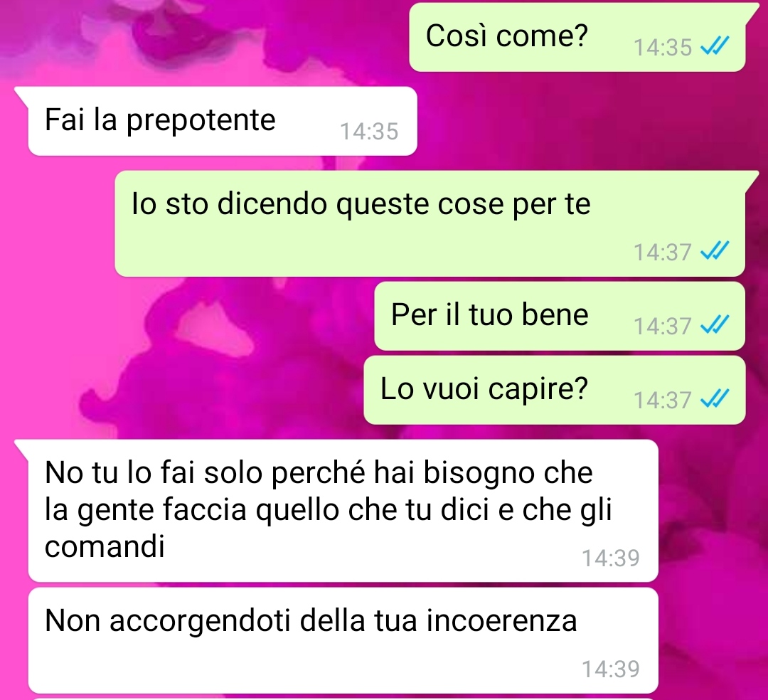This screenshot has height=700, width=768.
Task: Click read ticks on "Lo vuoi capire?"
Action: point(715,398)
